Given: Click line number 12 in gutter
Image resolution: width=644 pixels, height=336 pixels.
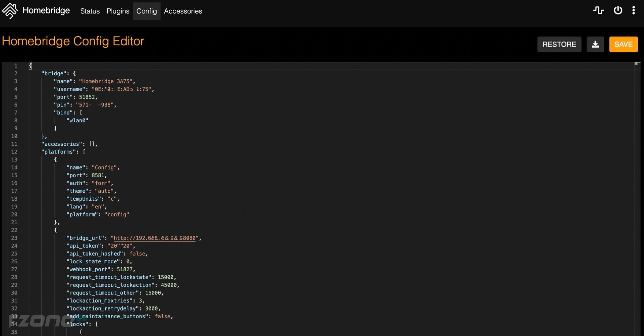Looking at the screenshot, I should tap(14, 152).
